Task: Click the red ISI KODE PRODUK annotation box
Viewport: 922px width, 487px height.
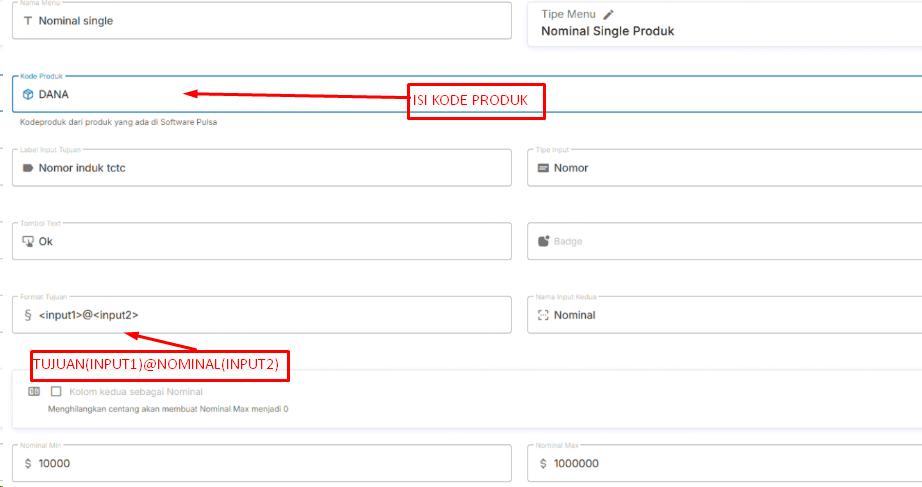Action: (476, 102)
